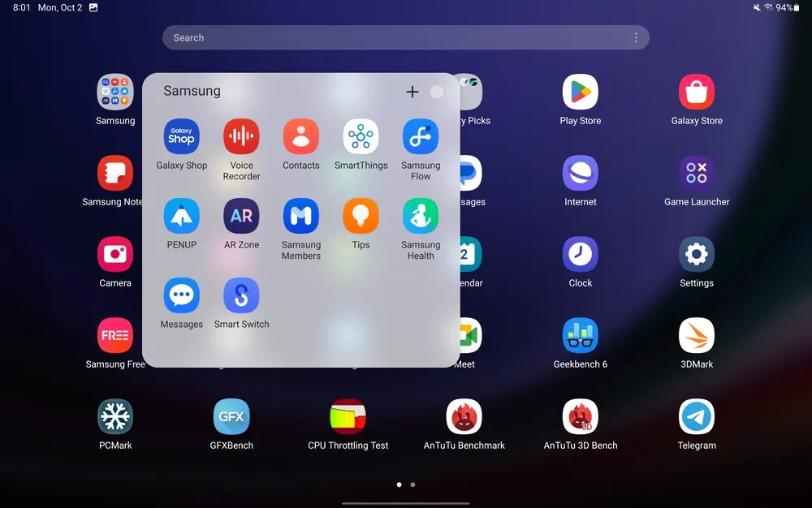Image resolution: width=812 pixels, height=508 pixels.
Task: Open Messages in Samsung folder
Action: click(x=181, y=295)
